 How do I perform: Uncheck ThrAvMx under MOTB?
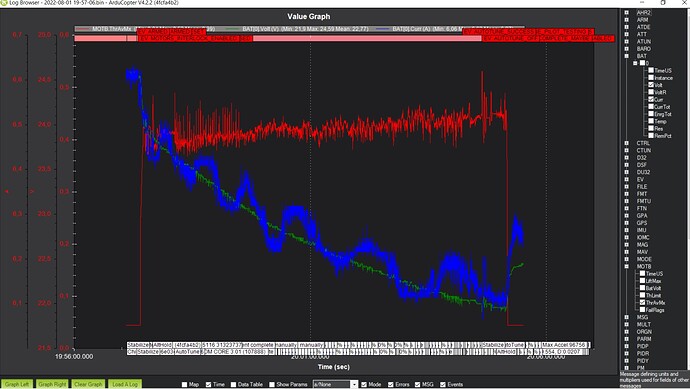tap(642, 303)
